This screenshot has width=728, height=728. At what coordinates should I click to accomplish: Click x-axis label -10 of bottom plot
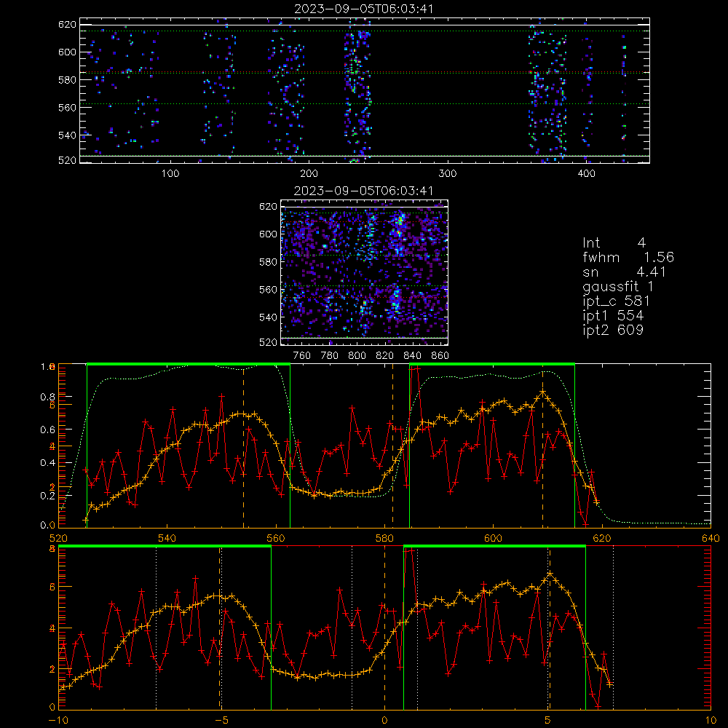point(58,720)
